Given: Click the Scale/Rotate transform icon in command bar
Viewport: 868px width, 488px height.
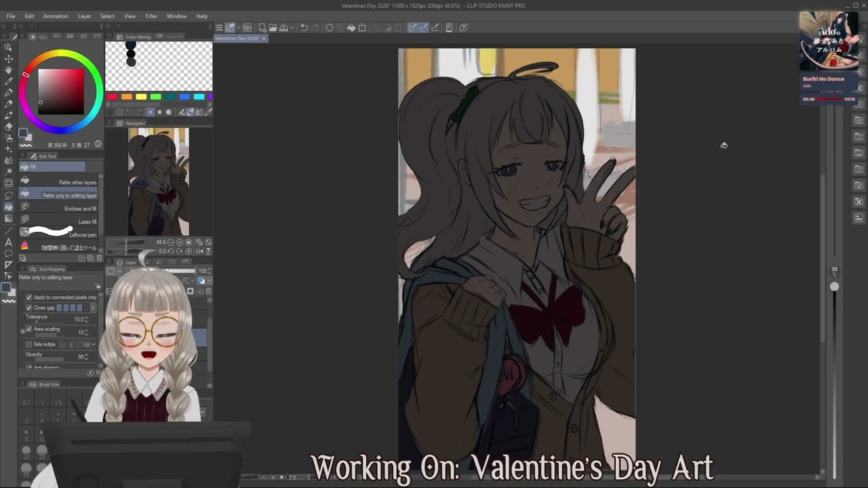Looking at the screenshot, I should (362, 27).
